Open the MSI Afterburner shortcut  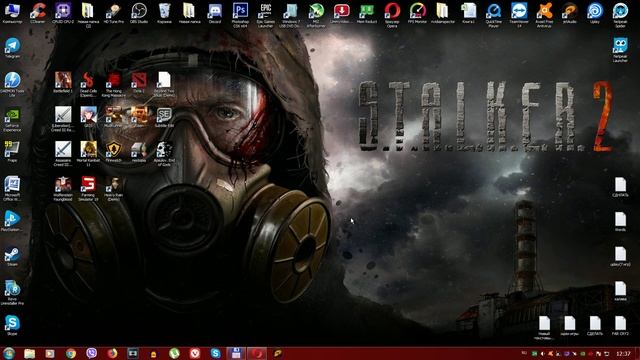(316, 15)
